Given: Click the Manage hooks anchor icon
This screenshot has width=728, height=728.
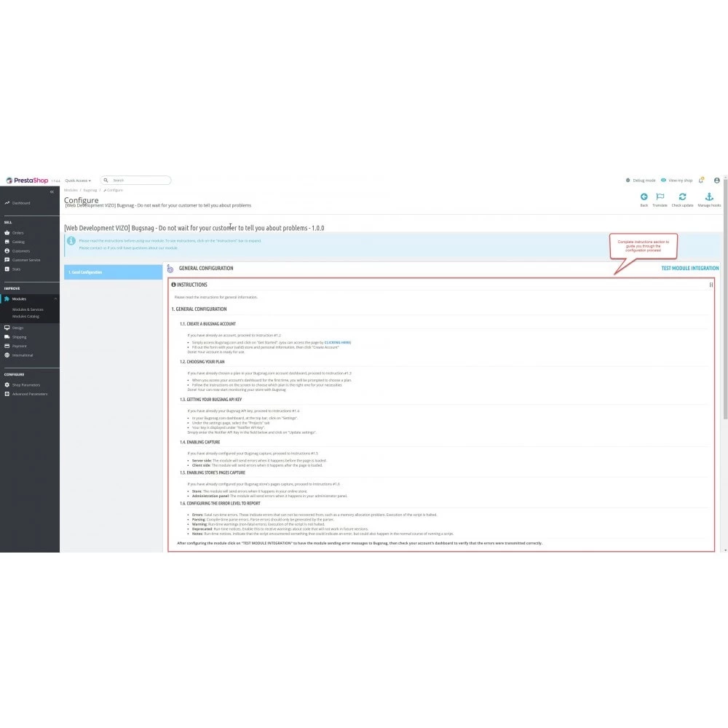Looking at the screenshot, I should (x=709, y=197).
